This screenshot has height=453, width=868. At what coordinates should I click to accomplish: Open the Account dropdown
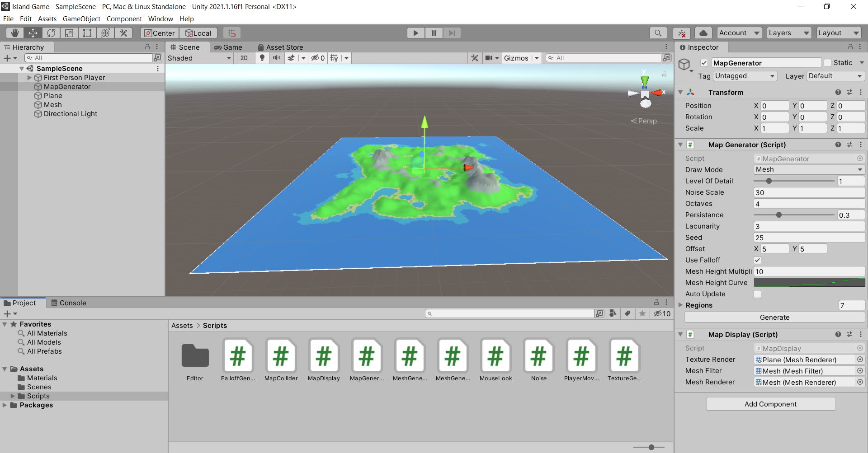coord(739,33)
